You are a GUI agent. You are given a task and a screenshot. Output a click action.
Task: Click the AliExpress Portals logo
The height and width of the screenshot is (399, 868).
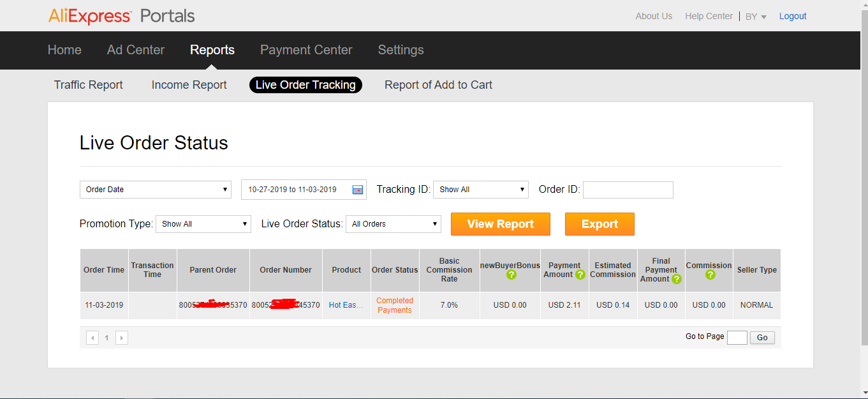pos(121,16)
